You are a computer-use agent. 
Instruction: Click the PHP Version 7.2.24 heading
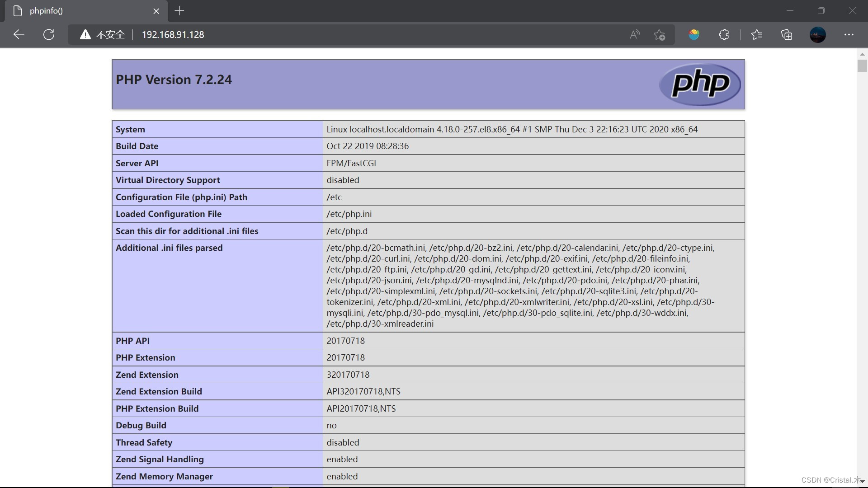174,80
